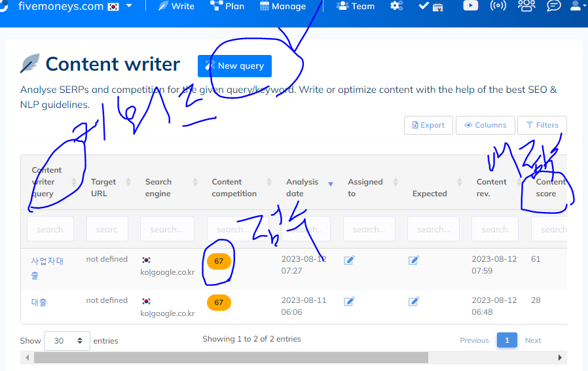Click the Korean flag in 사업자대출 row
588x371 pixels.
pos(146,260)
